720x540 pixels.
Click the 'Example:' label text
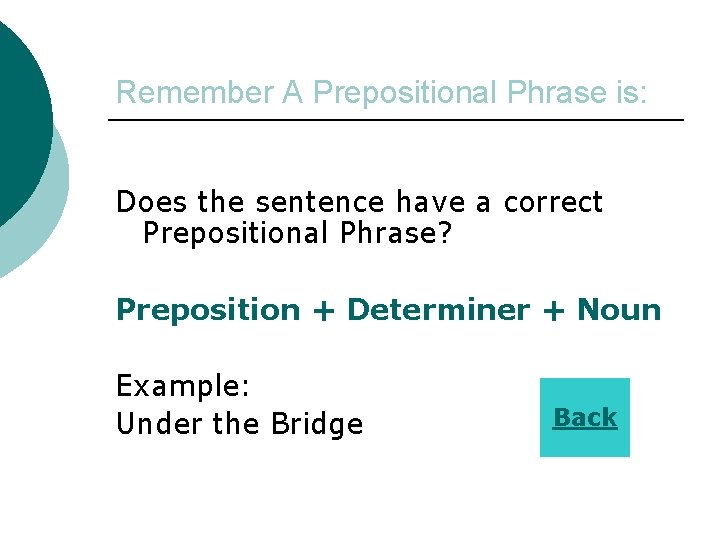(182, 385)
